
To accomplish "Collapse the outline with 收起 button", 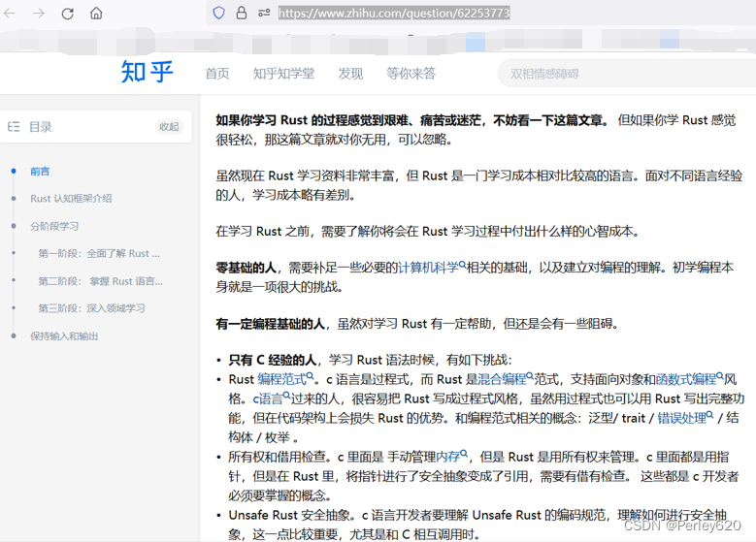I will 169,127.
